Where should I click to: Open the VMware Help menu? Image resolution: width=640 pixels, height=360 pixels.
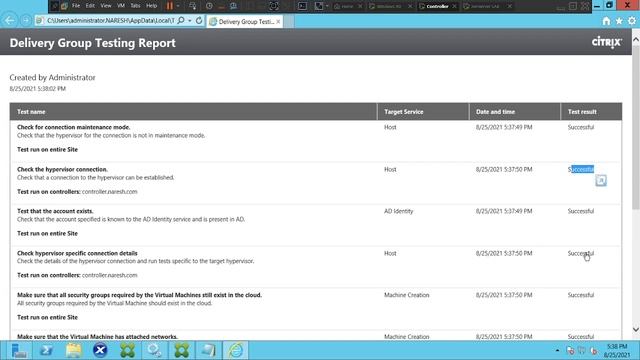coord(151,6)
